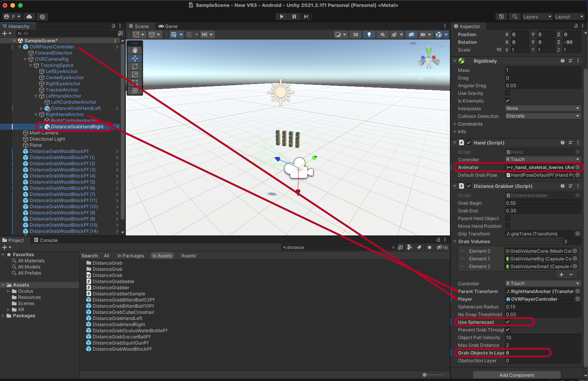The image size is (588, 381).
Task: Toggle Move Hand Position checkbox
Action: (508, 226)
